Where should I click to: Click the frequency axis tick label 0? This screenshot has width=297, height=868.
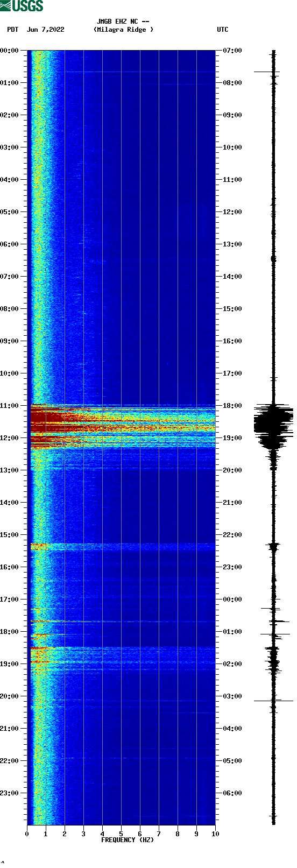[27, 834]
